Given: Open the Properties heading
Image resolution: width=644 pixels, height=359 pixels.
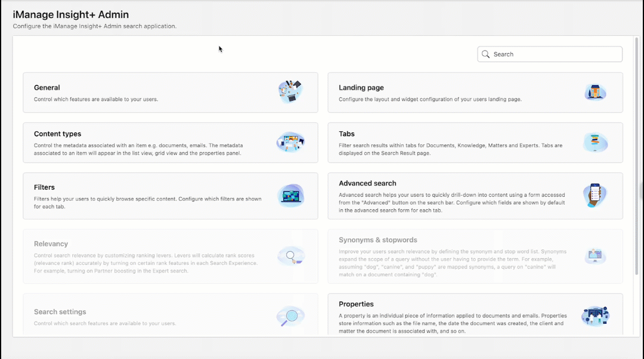Looking at the screenshot, I should point(356,304).
